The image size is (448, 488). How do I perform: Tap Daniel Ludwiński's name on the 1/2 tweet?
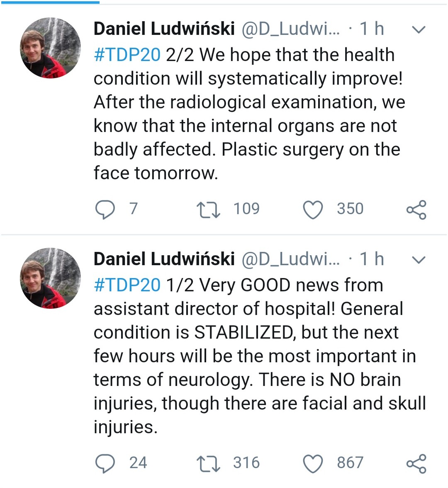point(164,259)
